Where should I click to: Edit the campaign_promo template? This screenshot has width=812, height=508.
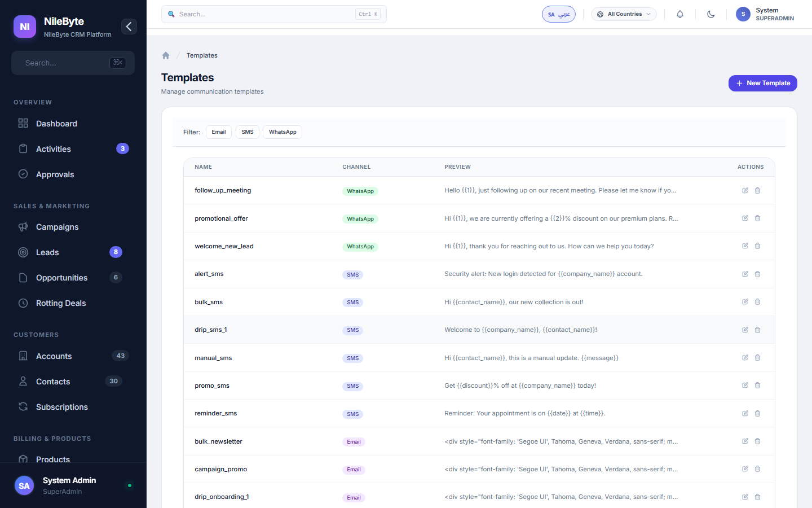click(745, 469)
